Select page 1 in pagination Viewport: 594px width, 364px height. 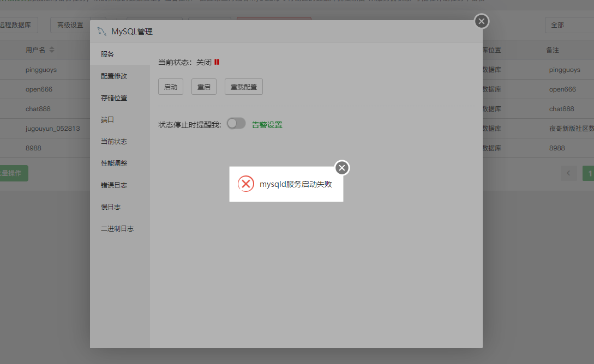tap(589, 173)
